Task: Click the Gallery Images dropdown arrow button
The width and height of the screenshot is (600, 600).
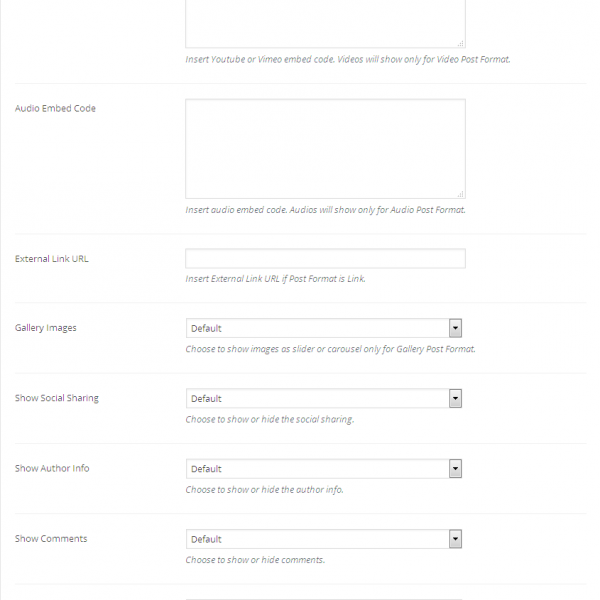Action: point(455,328)
